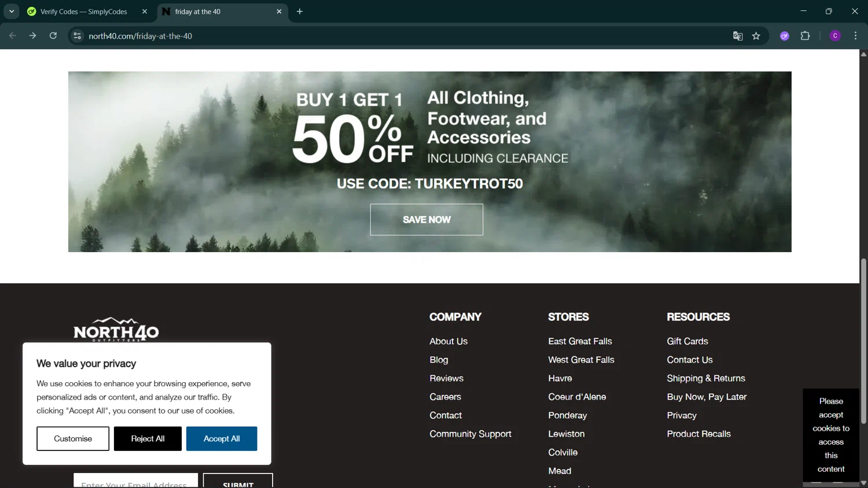Accept all cookies
Screen dimensions: 868x488
pyautogui.click(x=222, y=439)
